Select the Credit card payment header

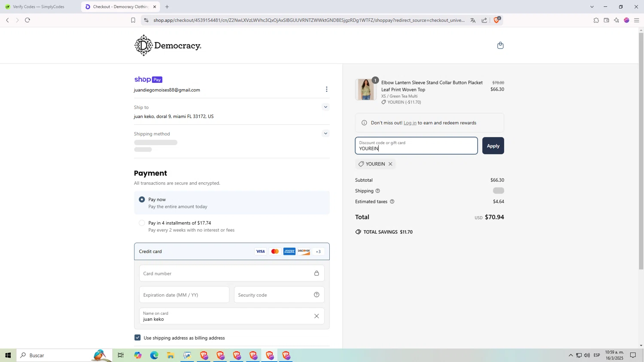click(x=232, y=251)
